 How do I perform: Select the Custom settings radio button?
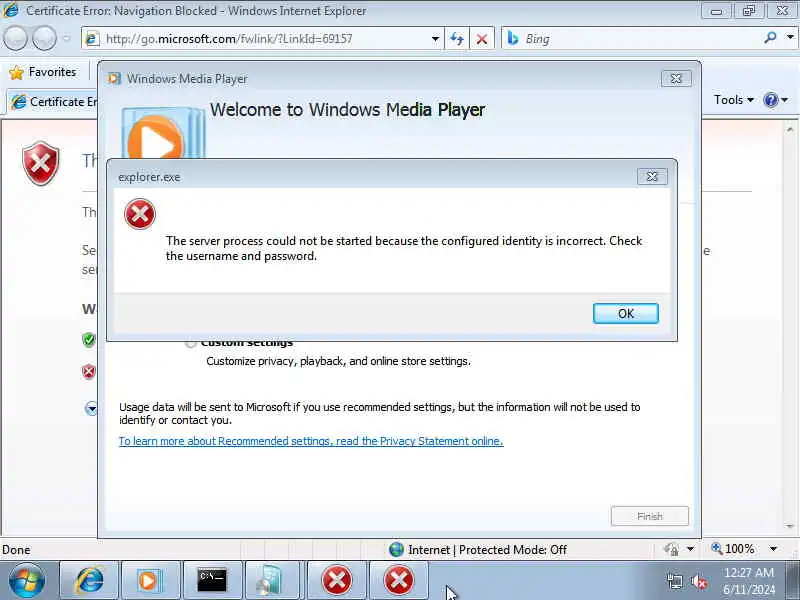coord(191,343)
